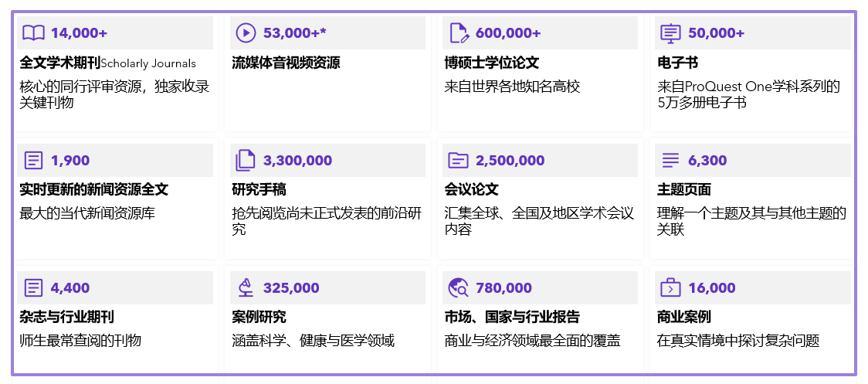868x384 pixels.
Task: Click the folder icon beside 2,500,000
Action: pyautogui.click(x=459, y=161)
